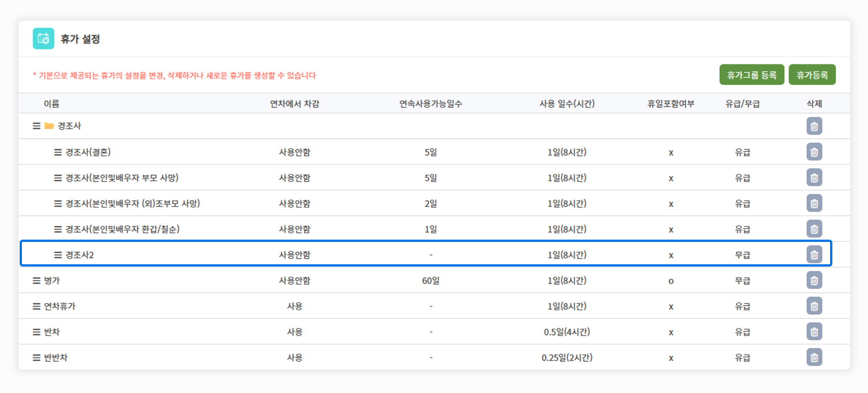Click the 삭제 column header
868x393 pixels.
[815, 104]
